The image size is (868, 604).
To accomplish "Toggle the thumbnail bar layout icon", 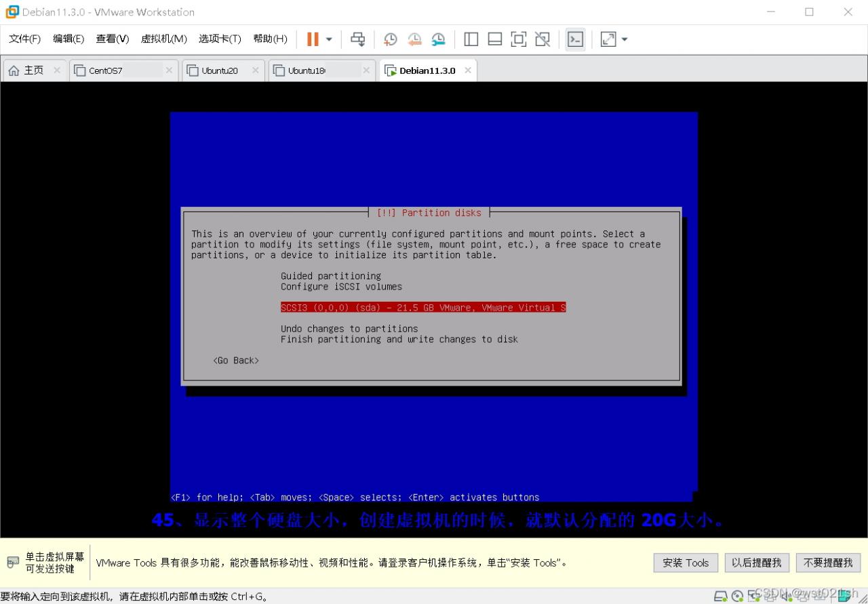I will 495,39.
